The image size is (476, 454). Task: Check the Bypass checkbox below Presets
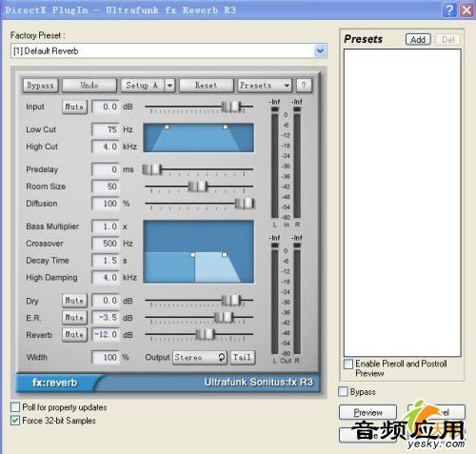pos(343,391)
